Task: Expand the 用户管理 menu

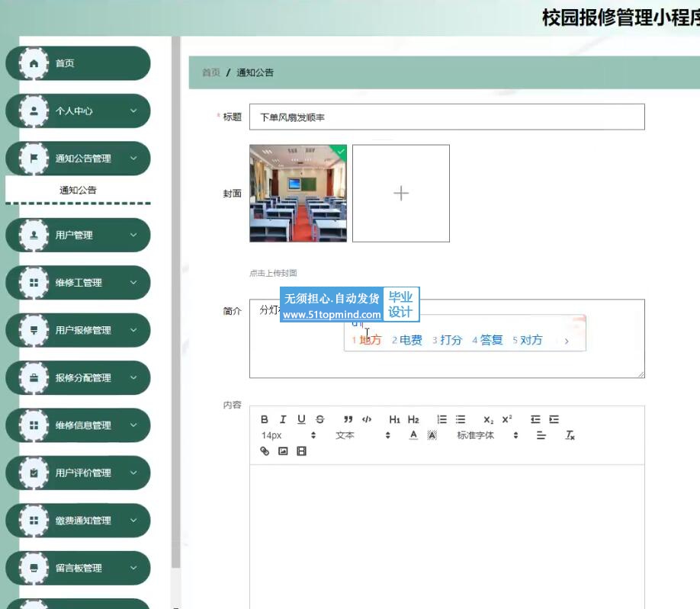Action: [x=78, y=235]
